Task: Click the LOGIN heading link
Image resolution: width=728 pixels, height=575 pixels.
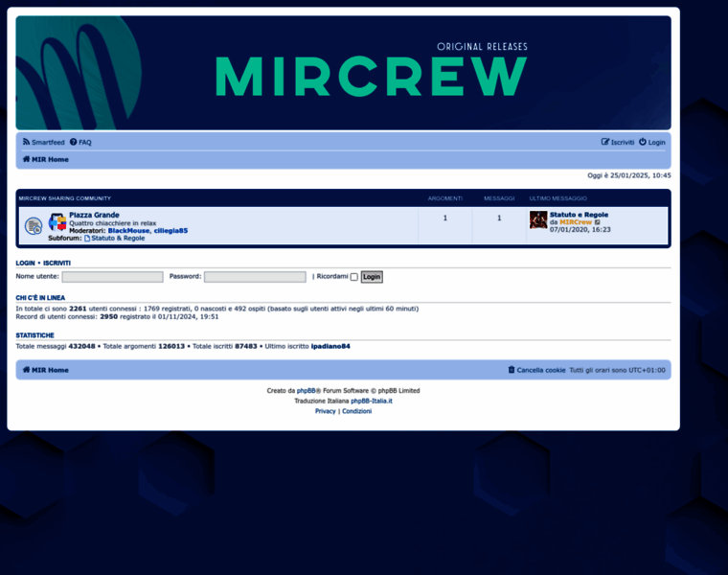Action: pyautogui.click(x=25, y=263)
